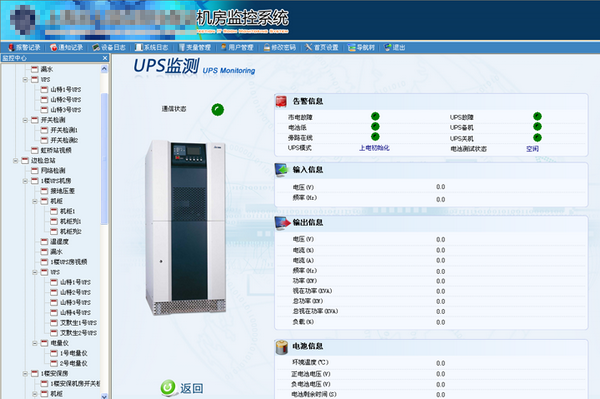The image size is (600, 399).
Task: Open 系统日志 system log
Action: click(x=152, y=47)
